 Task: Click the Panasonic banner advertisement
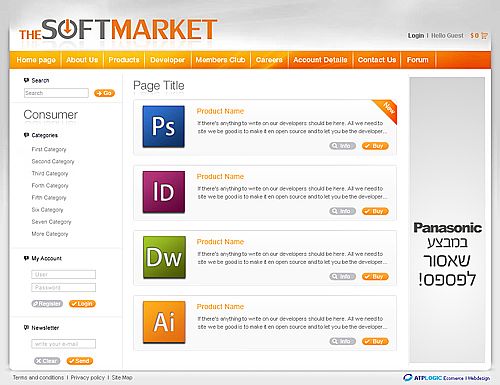(447, 220)
